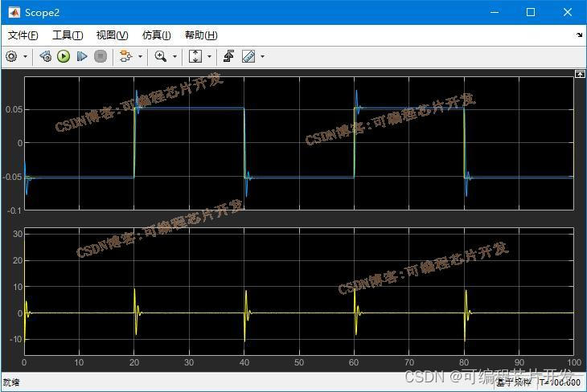Click the 就绪 ready status text
This screenshot has width=587, height=392.
pyautogui.click(x=11, y=382)
